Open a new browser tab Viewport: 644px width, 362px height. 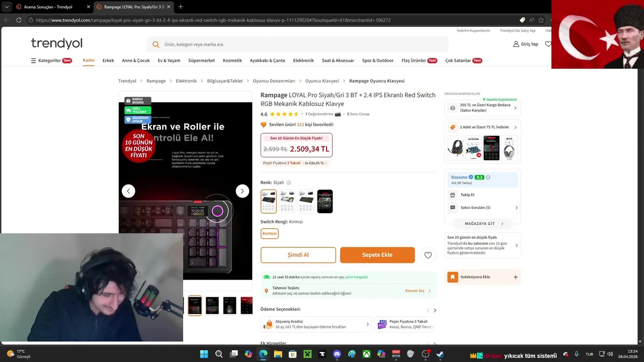point(181,7)
